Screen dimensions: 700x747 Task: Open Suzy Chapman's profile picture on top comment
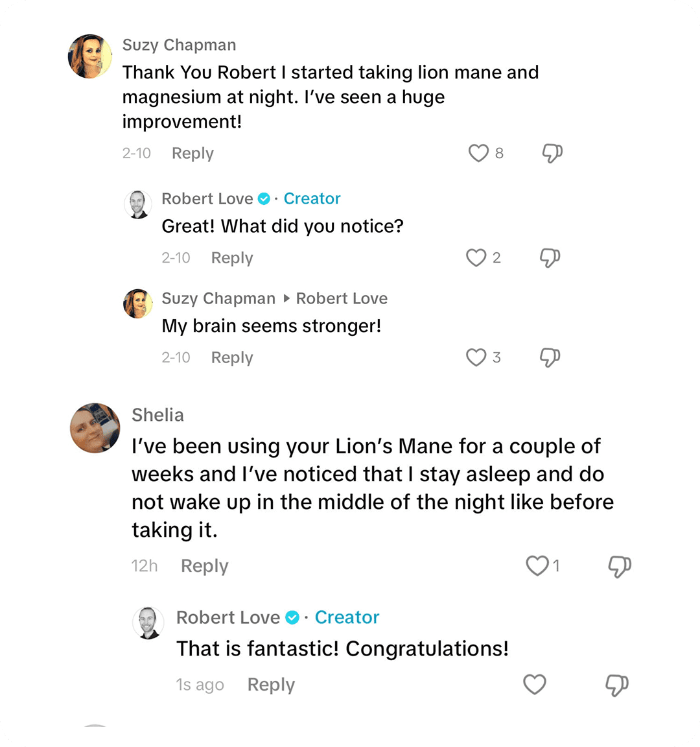click(90, 56)
